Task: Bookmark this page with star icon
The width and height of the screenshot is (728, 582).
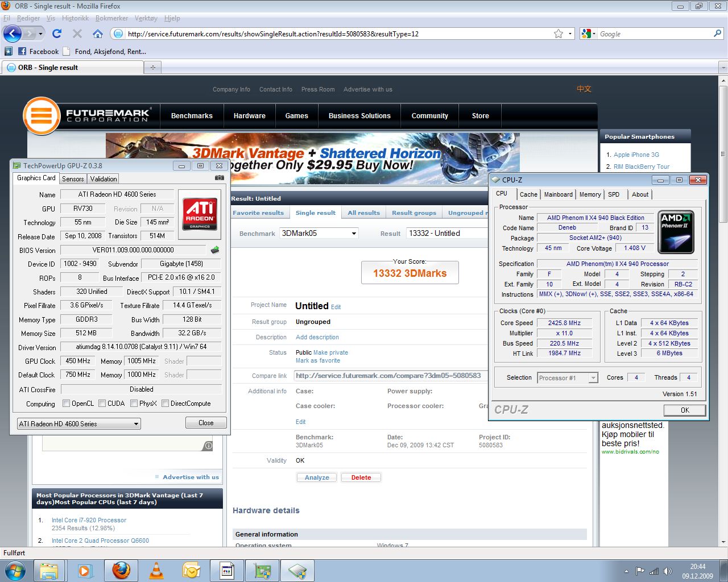Action: pyautogui.click(x=559, y=34)
